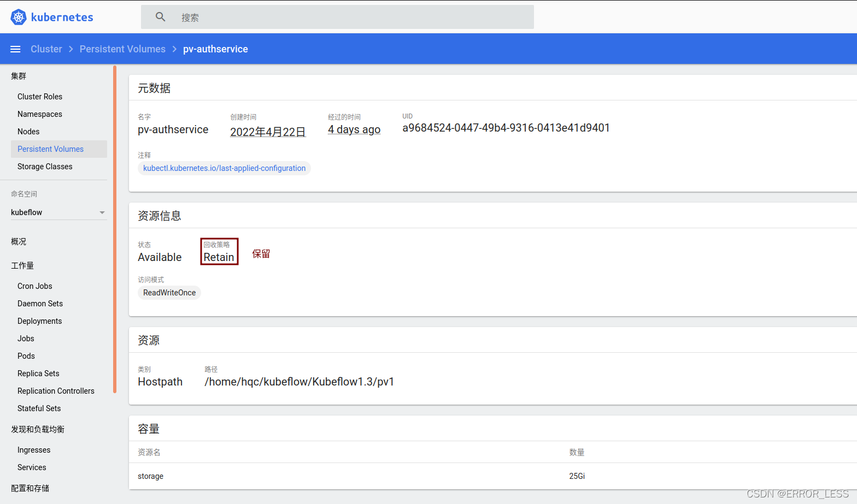Image resolution: width=857 pixels, height=504 pixels.
Task: Select Persistent Volumes sidebar item
Action: (x=59, y=149)
